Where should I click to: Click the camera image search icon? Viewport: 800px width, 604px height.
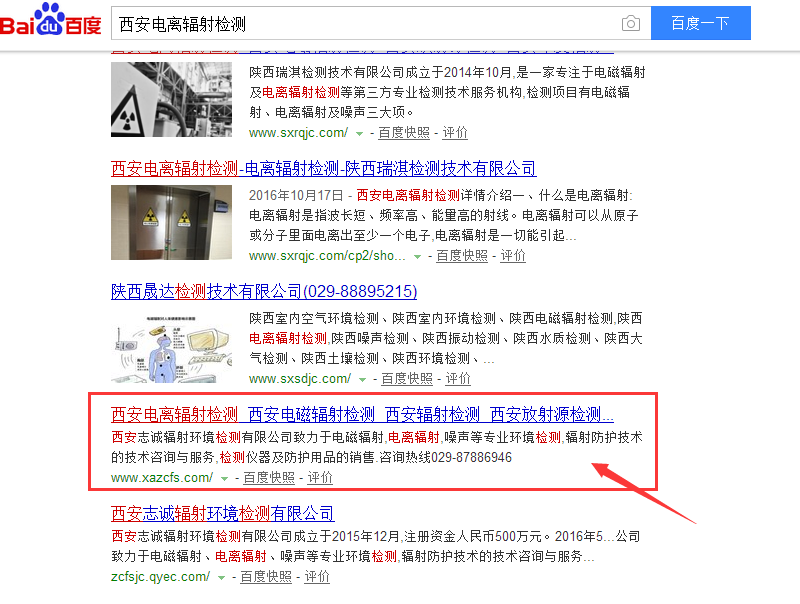631,23
